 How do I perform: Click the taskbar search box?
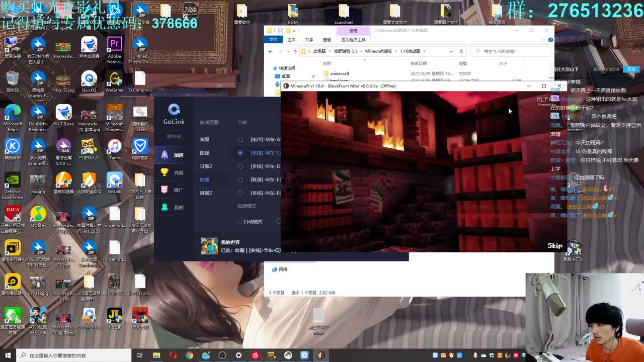[73, 355]
